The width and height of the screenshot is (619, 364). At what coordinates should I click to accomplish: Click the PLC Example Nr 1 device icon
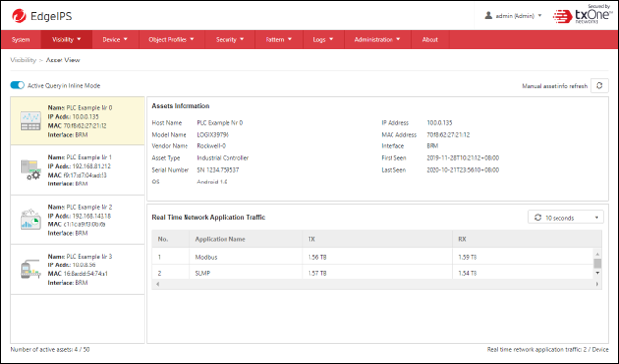coord(30,170)
